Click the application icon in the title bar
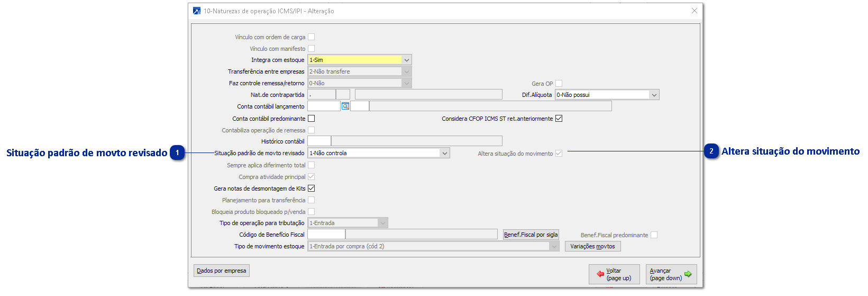The height and width of the screenshot is (296, 868). click(197, 11)
